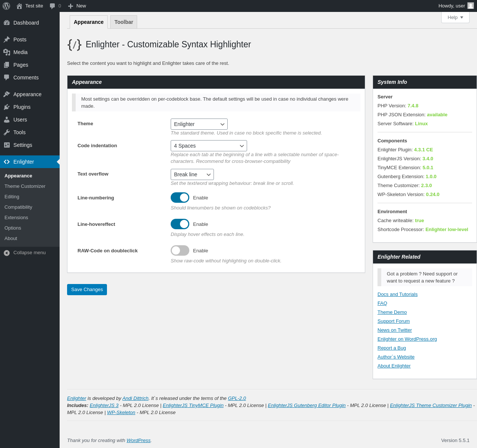
Task: Open WordPress link in footer
Action: (139, 441)
